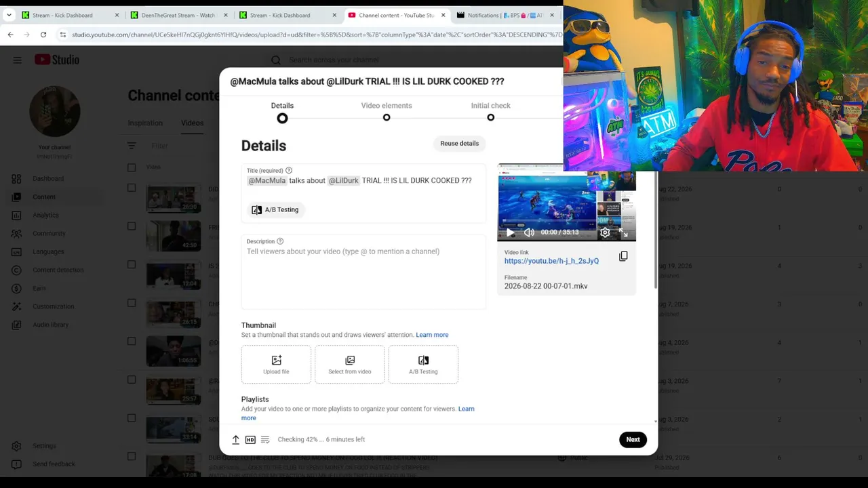
Task: Go back with the browser back arrow
Action: click(x=10, y=35)
